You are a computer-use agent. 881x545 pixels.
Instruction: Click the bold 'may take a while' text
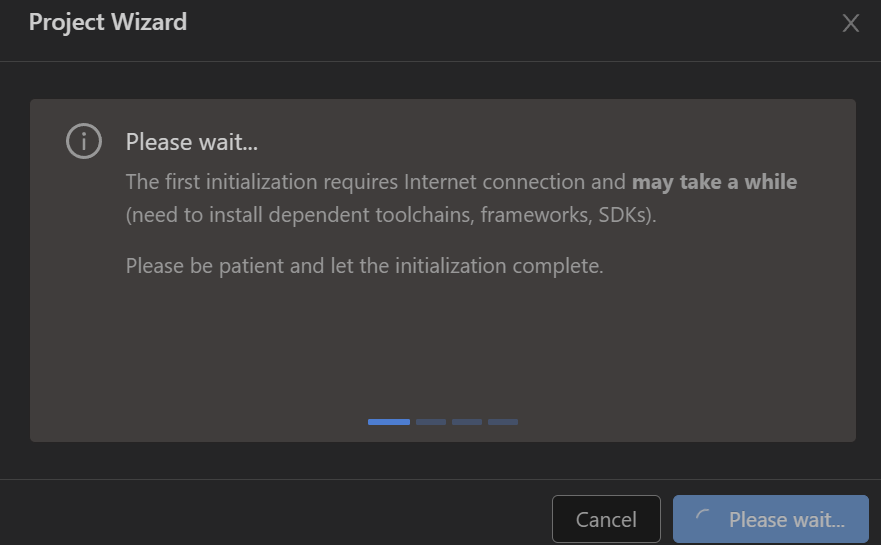tap(715, 182)
